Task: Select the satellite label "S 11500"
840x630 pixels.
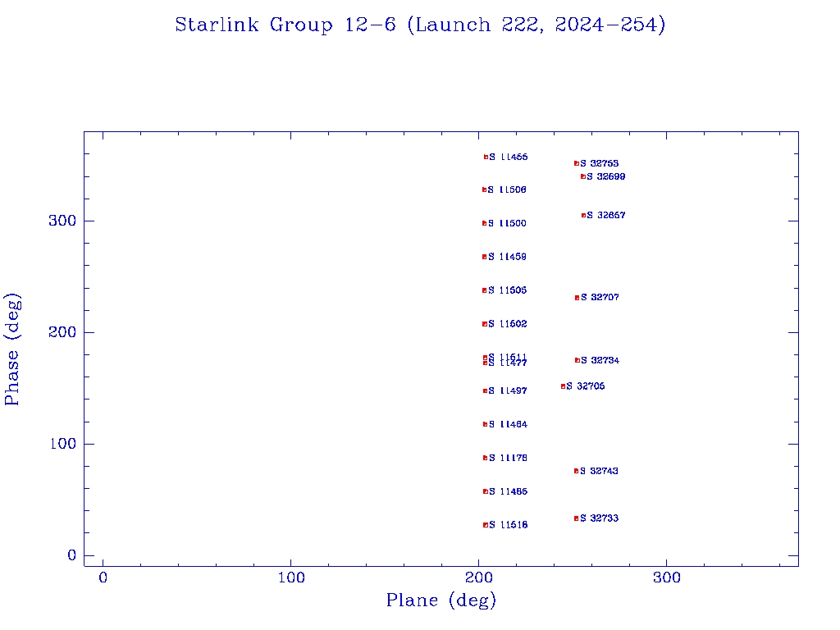Action: pyautogui.click(x=507, y=223)
